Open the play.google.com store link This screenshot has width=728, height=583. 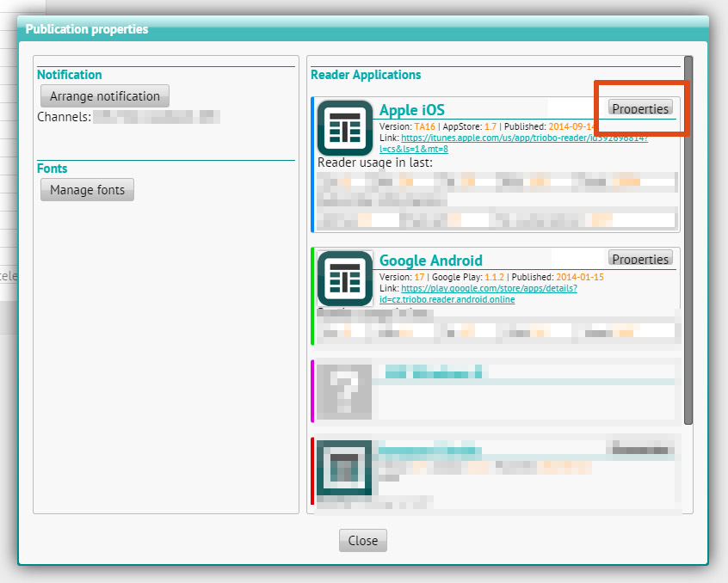[488, 289]
